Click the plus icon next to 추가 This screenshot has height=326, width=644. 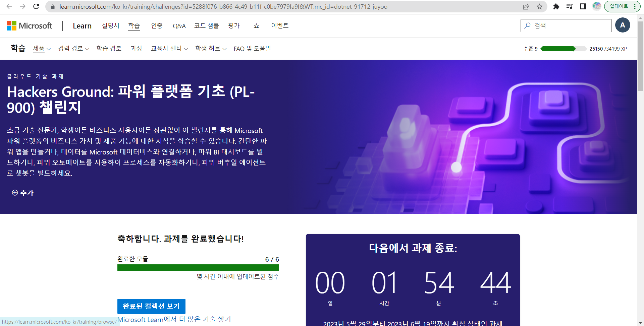tap(14, 193)
